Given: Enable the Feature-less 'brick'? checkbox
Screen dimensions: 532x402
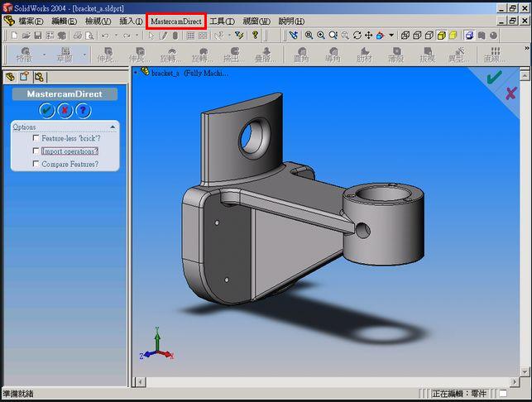Looking at the screenshot, I should click(x=36, y=138).
